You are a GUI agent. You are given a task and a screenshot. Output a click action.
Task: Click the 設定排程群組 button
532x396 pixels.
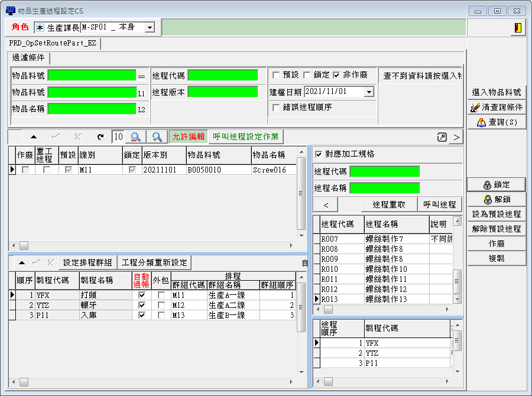pyautogui.click(x=87, y=262)
